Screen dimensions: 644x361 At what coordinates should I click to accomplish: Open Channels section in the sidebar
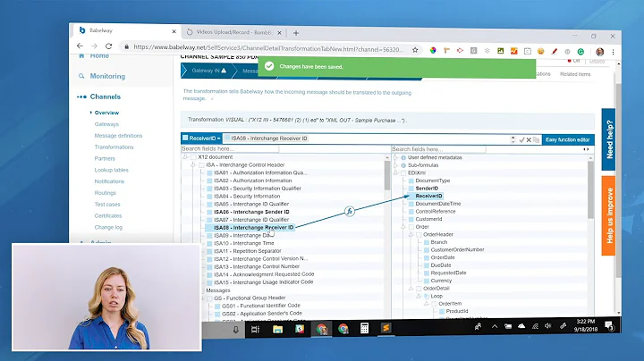point(106,97)
